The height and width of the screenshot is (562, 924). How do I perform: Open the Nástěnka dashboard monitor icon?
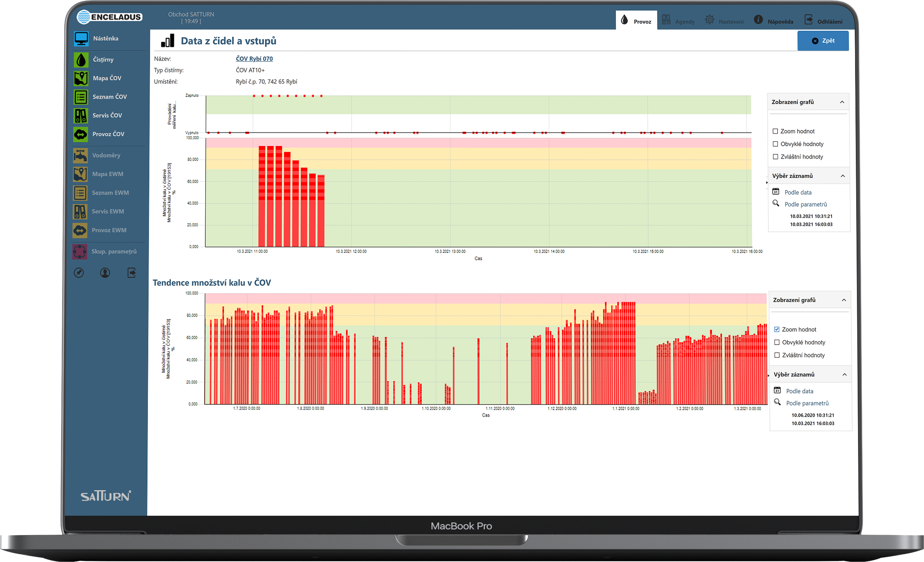tap(81, 39)
